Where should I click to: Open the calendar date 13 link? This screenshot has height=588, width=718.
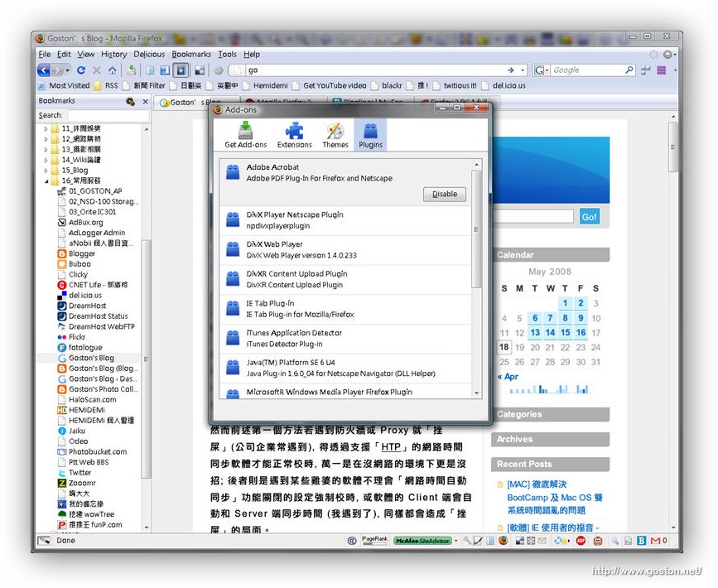(535, 332)
